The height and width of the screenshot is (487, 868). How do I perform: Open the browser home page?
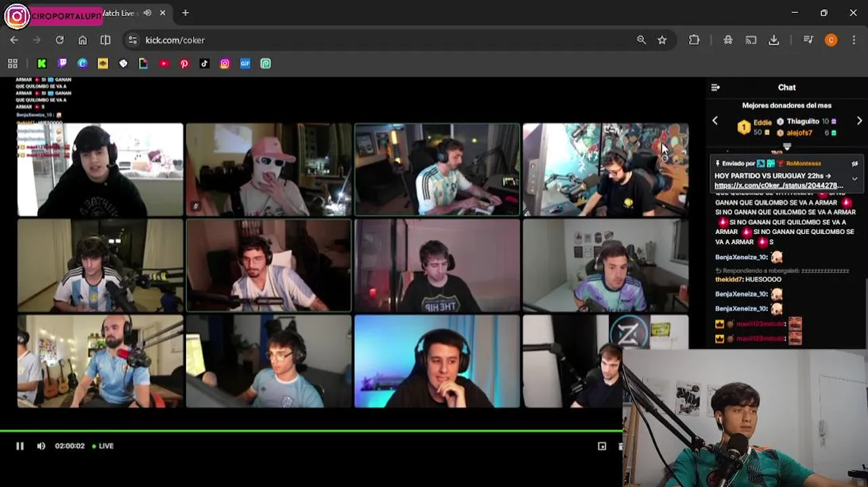coord(82,40)
